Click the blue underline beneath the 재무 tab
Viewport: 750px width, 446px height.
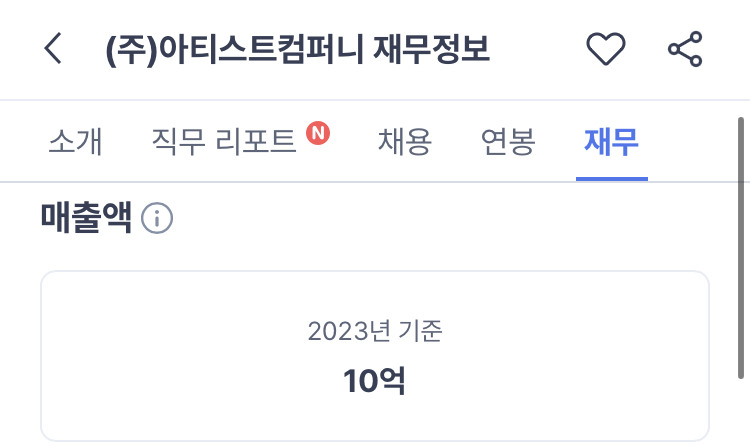point(611,179)
